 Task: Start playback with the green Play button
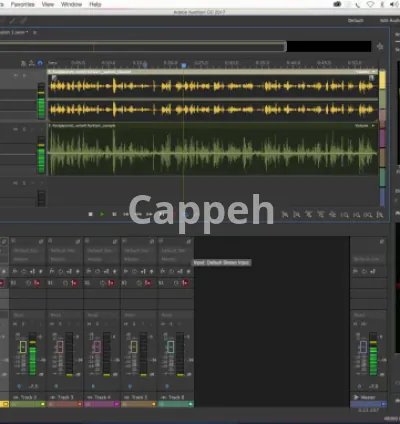(x=102, y=214)
